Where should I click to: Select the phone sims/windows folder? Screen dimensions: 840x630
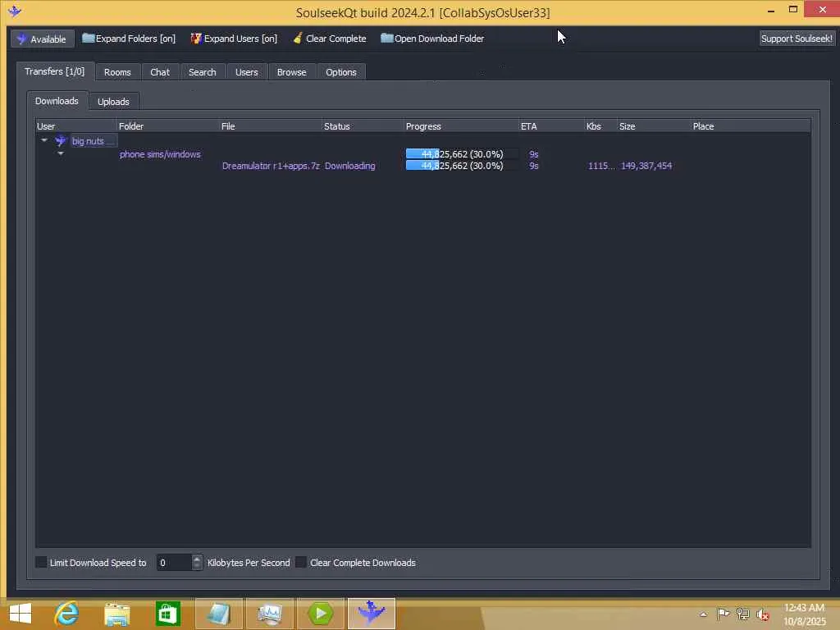(160, 154)
